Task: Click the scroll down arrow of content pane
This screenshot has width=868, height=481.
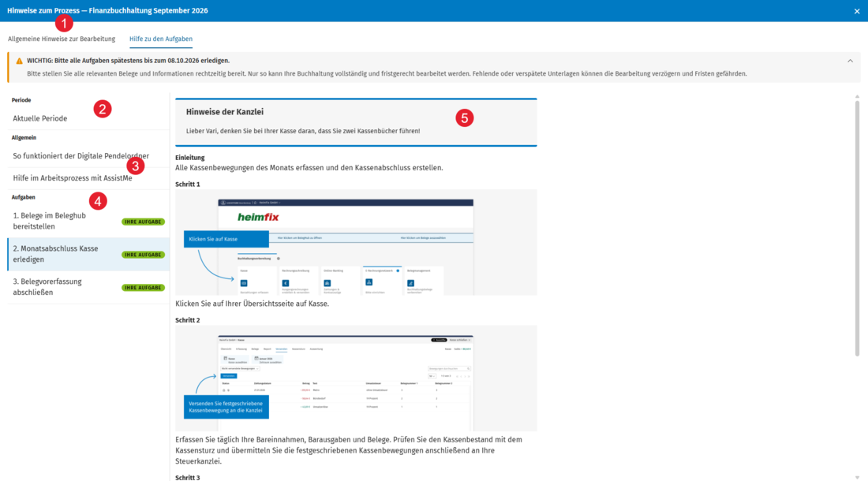Action: pos(857,477)
